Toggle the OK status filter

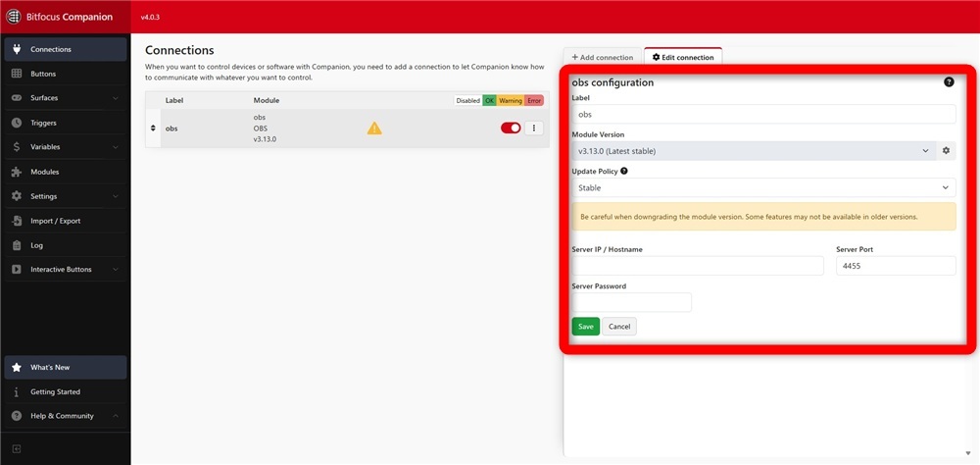tap(489, 100)
